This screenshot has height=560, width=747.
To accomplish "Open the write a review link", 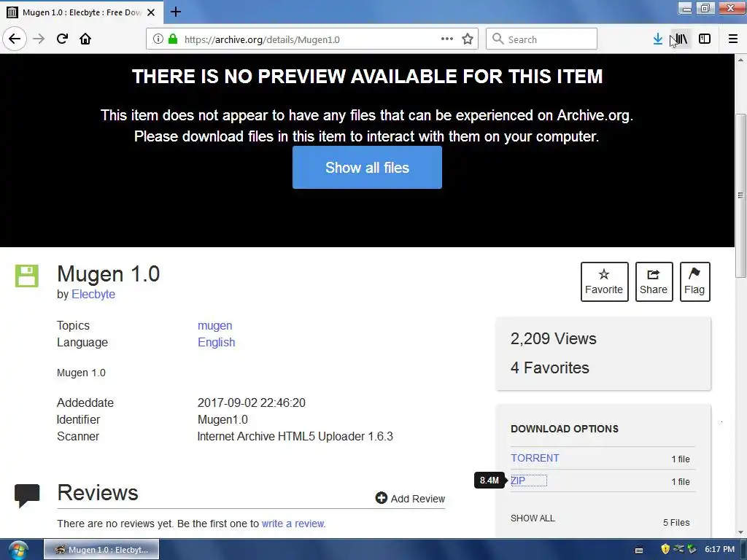I will click(x=293, y=524).
